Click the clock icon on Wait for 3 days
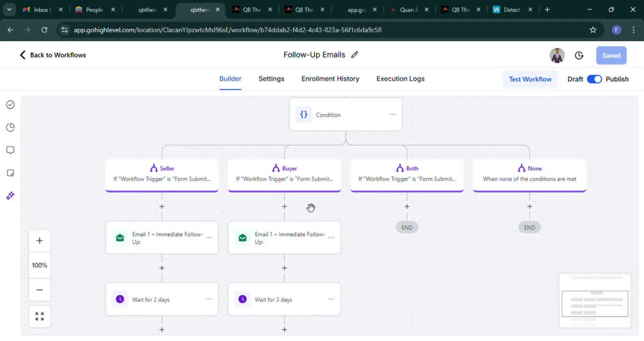The width and height of the screenshot is (644, 341). 242,300
